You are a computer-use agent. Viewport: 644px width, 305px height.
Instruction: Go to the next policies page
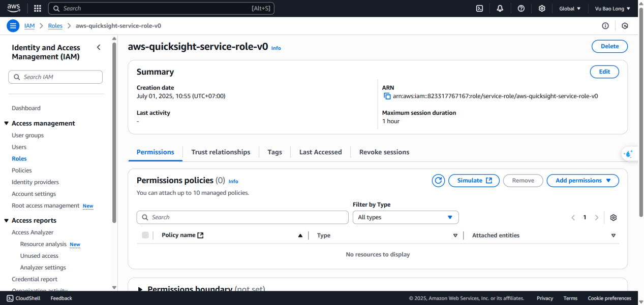tap(597, 217)
